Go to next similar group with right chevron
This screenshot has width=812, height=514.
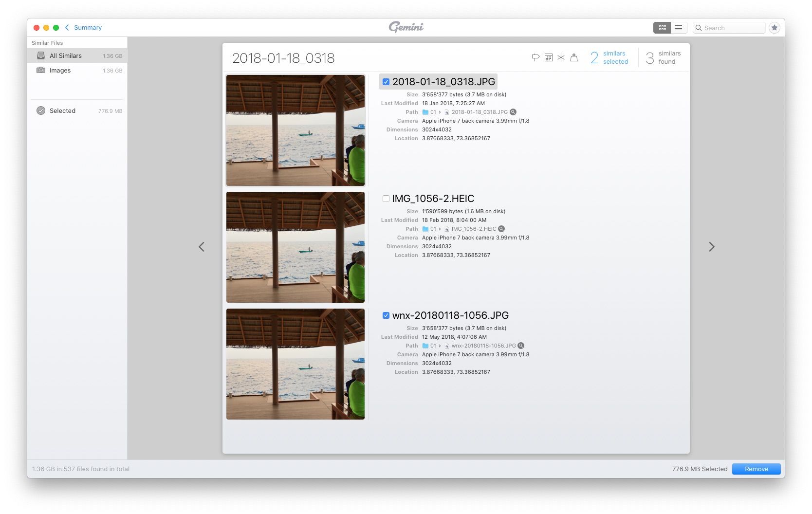pos(711,247)
